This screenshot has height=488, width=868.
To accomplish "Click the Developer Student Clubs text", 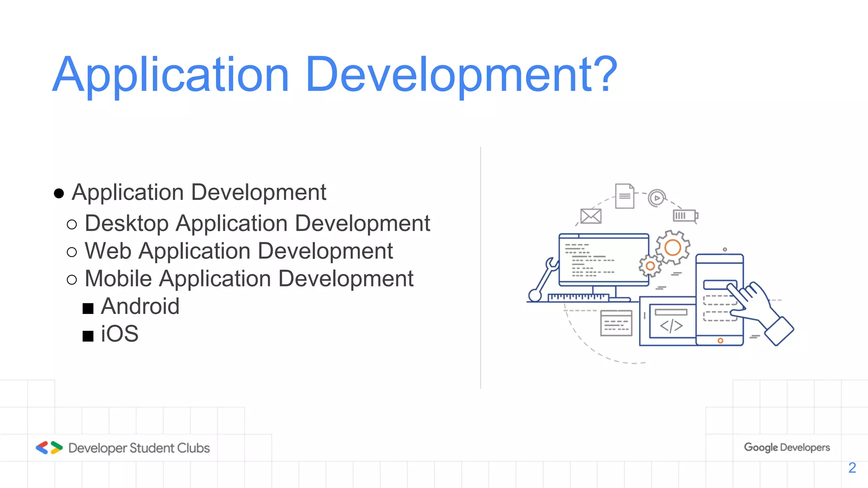I will coord(139,448).
